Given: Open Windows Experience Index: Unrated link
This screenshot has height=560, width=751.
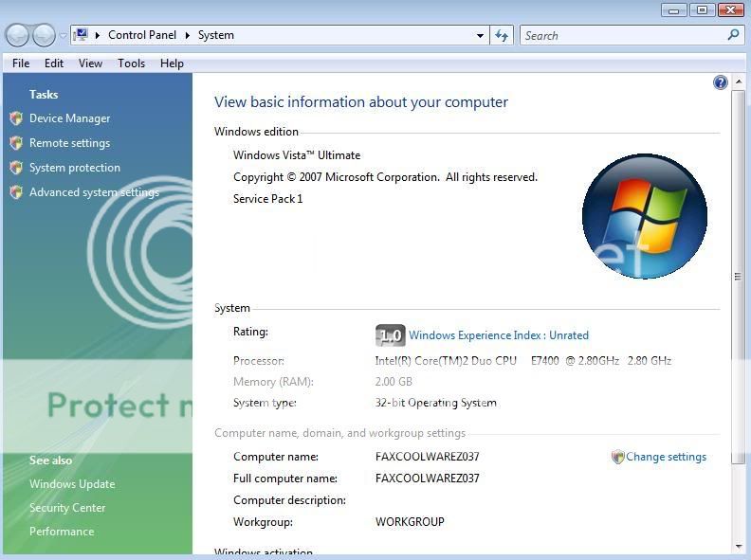Looking at the screenshot, I should pyautogui.click(x=499, y=335).
